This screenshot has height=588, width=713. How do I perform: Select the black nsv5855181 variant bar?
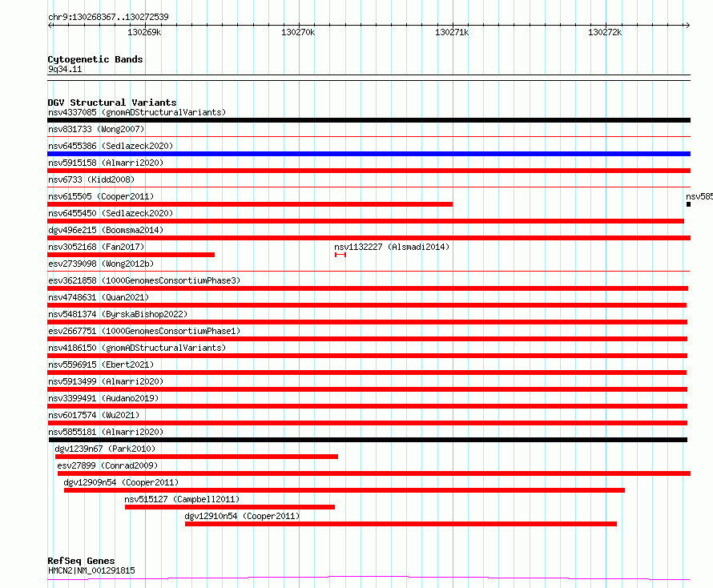[368, 440]
